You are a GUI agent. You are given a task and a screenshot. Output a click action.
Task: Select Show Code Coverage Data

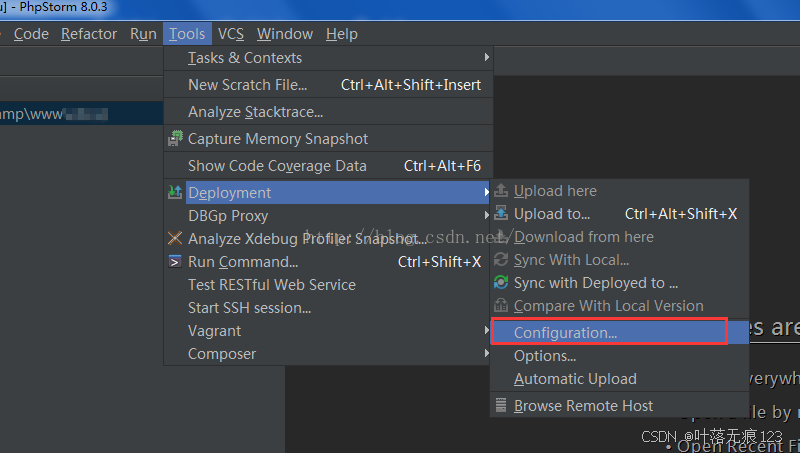[328, 166]
